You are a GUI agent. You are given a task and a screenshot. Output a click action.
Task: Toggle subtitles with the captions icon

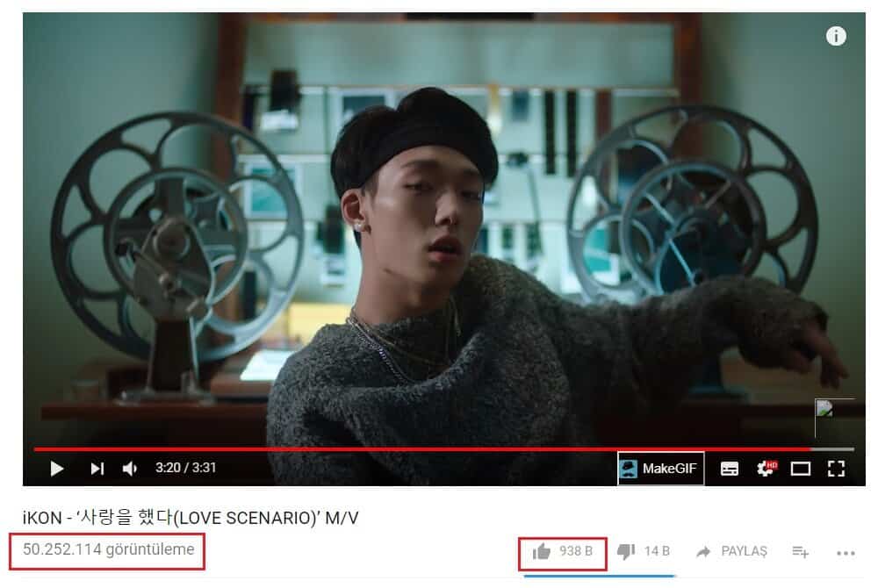(x=729, y=469)
